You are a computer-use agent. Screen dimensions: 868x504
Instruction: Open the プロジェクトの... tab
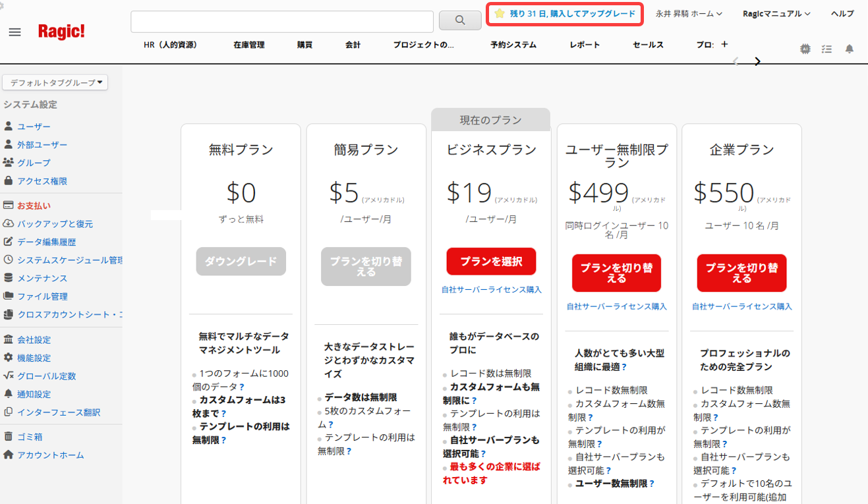point(424,45)
